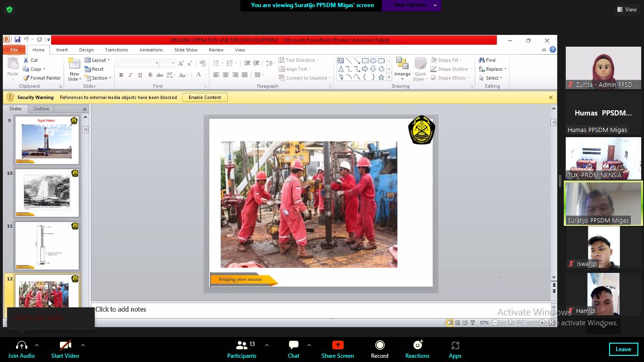Click the Reset slide icon
The width and height of the screenshot is (644, 362).
click(88, 69)
